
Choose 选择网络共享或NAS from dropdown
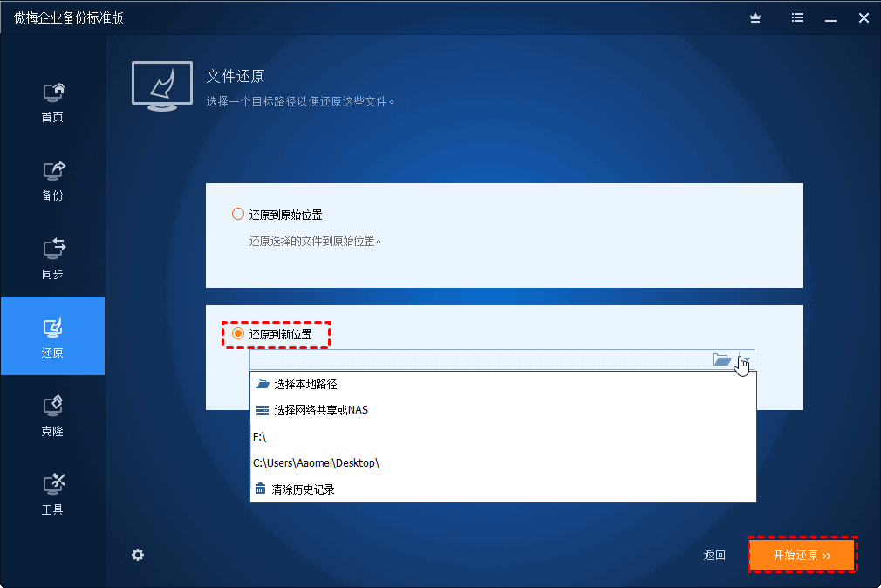[x=502, y=410]
